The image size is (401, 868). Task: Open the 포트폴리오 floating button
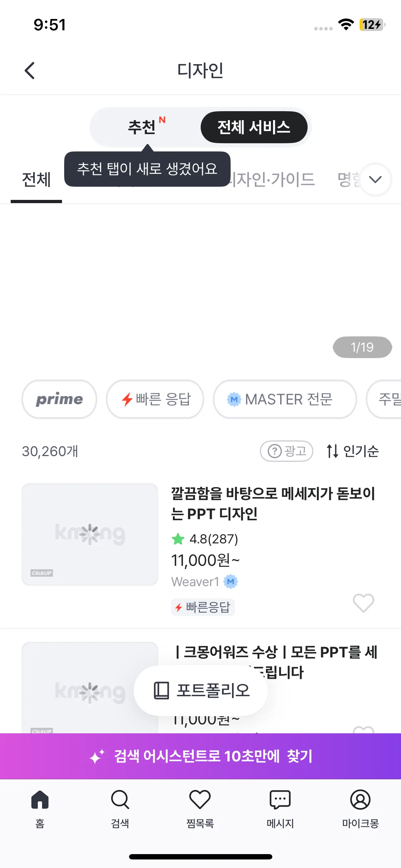[201, 691]
